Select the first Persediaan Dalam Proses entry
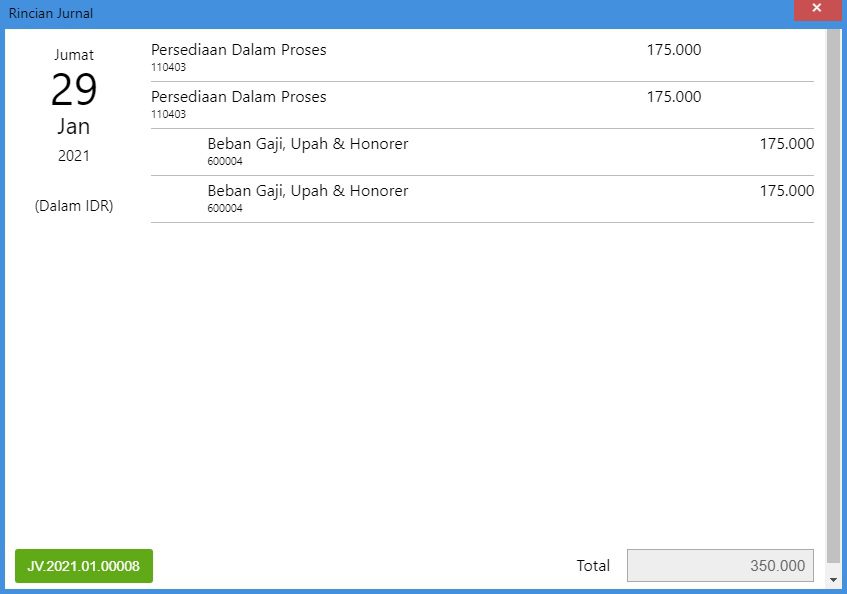 (239, 50)
